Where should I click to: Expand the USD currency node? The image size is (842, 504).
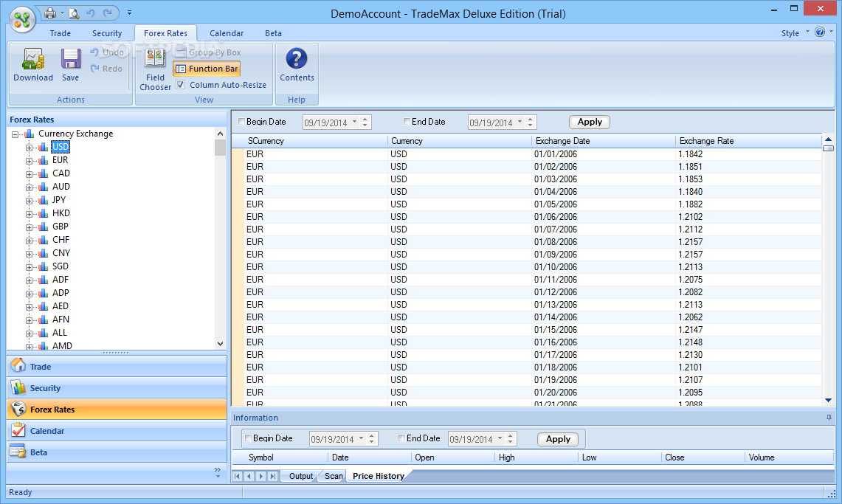point(30,147)
